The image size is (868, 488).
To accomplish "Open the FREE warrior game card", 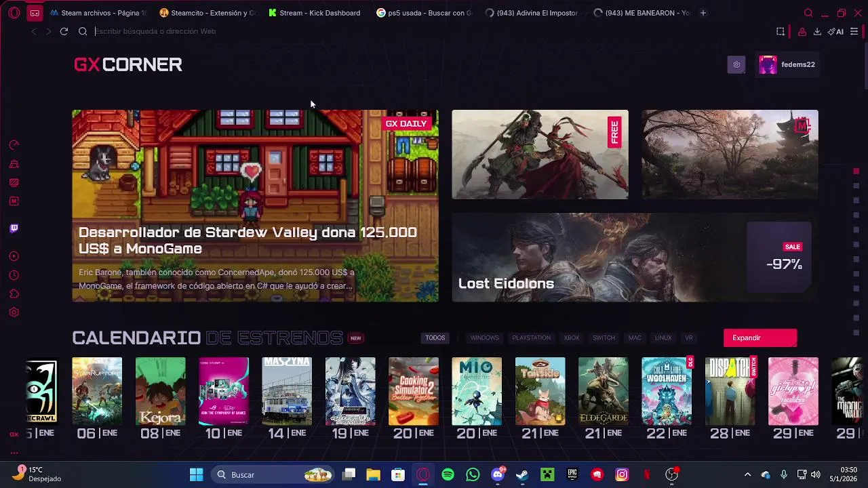I will click(x=540, y=155).
